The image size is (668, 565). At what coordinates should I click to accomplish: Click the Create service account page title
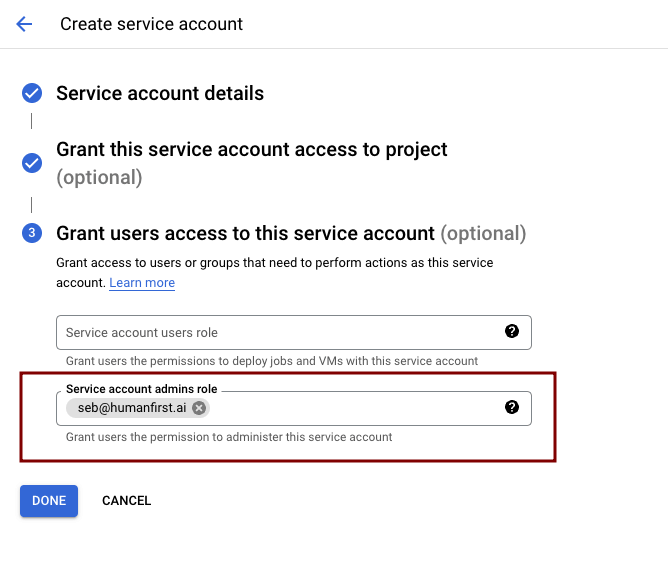pyautogui.click(x=151, y=24)
